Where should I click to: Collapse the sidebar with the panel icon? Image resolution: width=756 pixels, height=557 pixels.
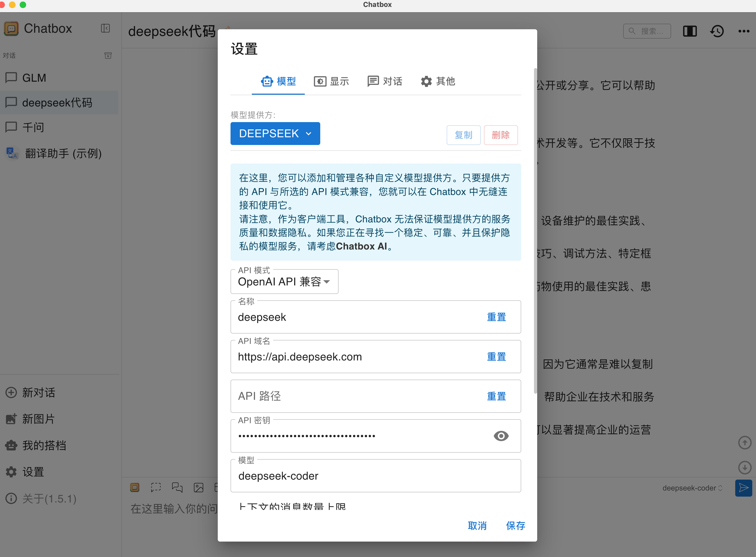pyautogui.click(x=105, y=28)
